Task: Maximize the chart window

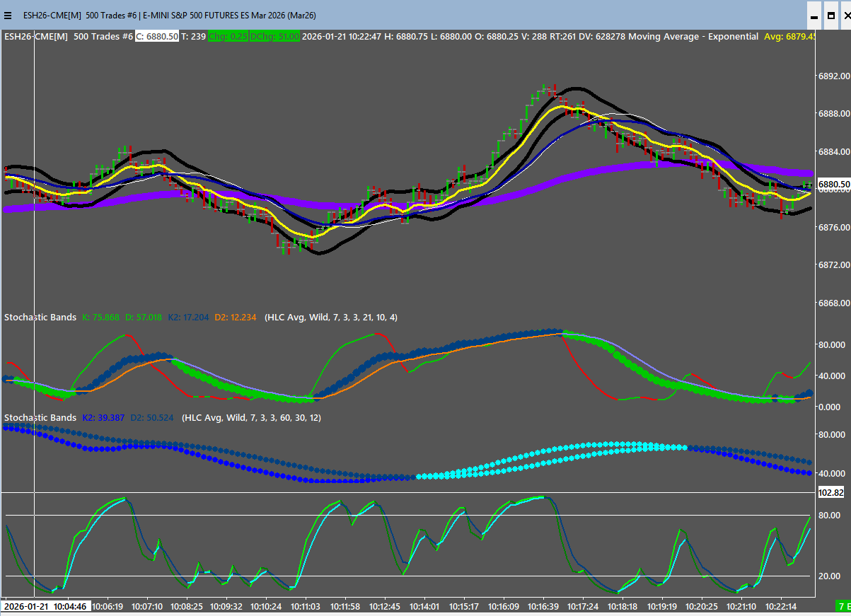Action: (x=830, y=15)
